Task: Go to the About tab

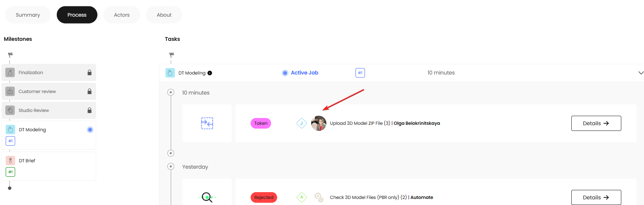Action: point(164,15)
